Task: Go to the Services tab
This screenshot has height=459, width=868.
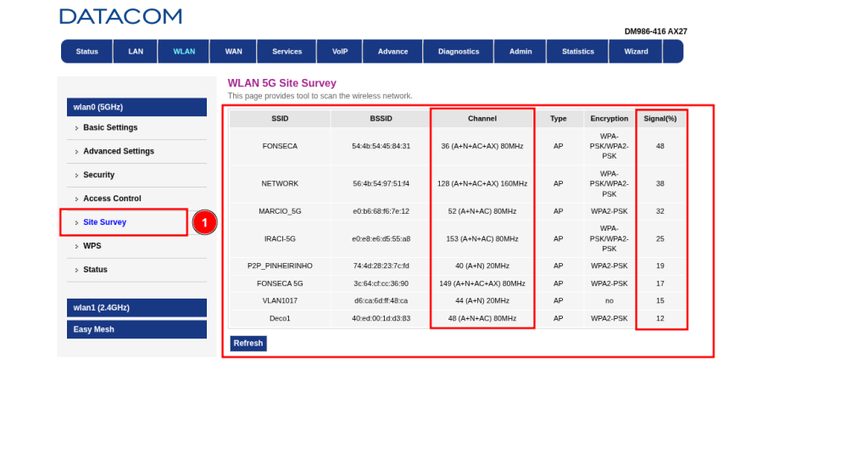Action: pyautogui.click(x=287, y=52)
